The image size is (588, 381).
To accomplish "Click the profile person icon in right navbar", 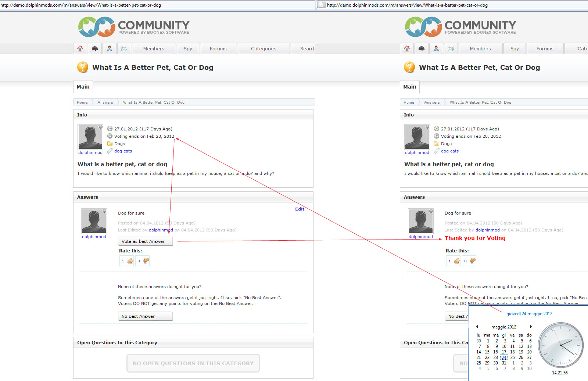I will (436, 48).
